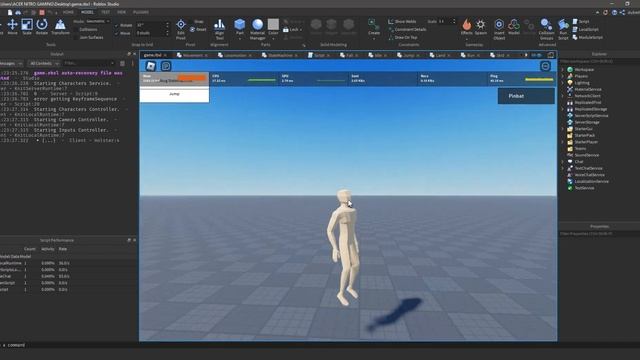
Task: Click the Pinball button in viewport
Action: [526, 96]
